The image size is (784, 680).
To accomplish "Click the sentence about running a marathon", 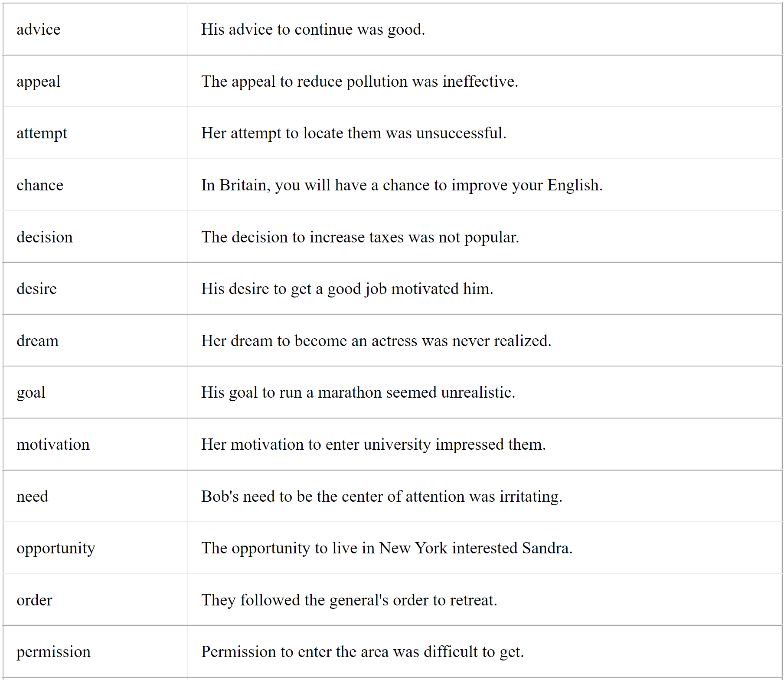I will pyautogui.click(x=358, y=392).
